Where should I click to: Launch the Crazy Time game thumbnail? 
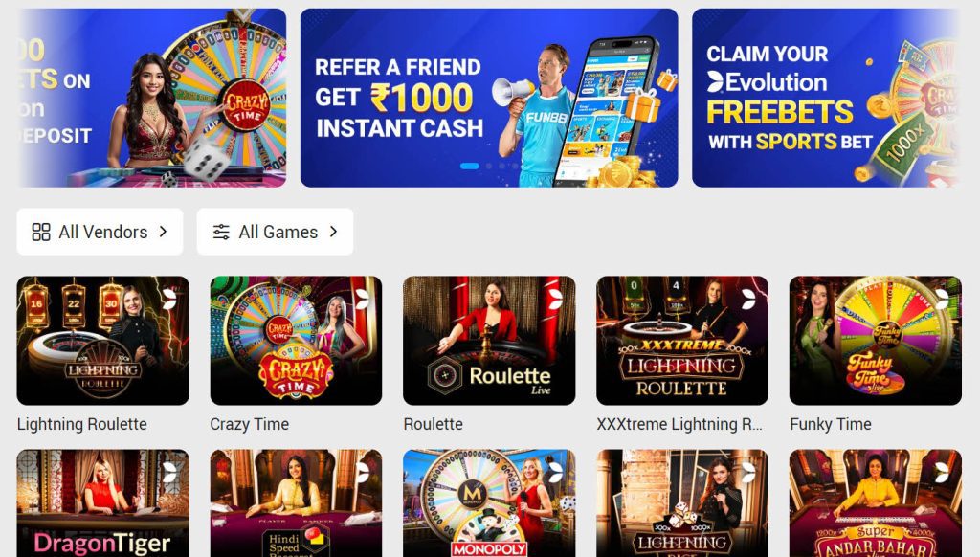(x=297, y=341)
